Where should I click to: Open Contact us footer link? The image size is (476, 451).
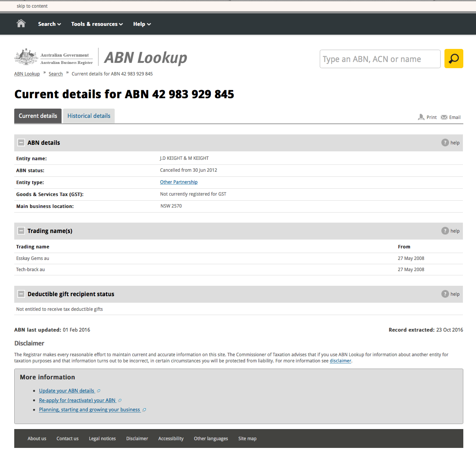point(67,439)
